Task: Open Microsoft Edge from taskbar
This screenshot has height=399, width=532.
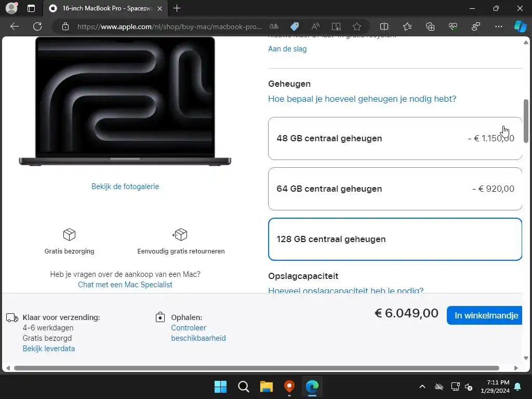Action: (312, 387)
